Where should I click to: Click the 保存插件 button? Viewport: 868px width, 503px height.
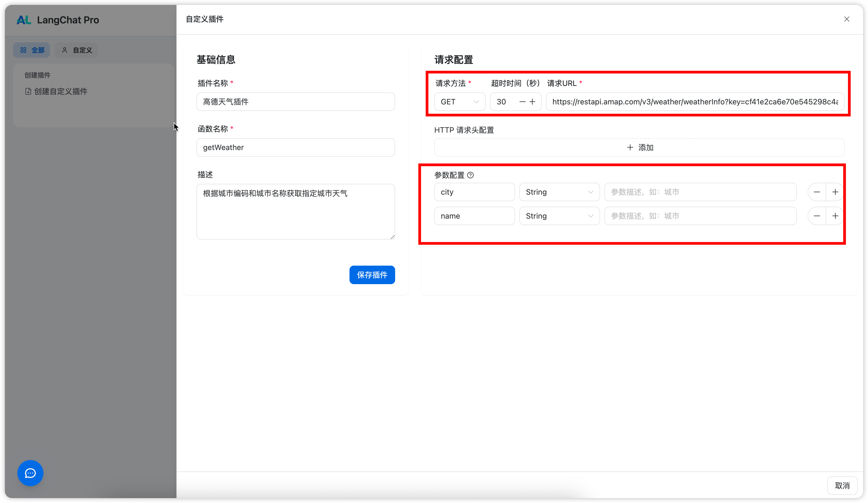pyautogui.click(x=372, y=275)
